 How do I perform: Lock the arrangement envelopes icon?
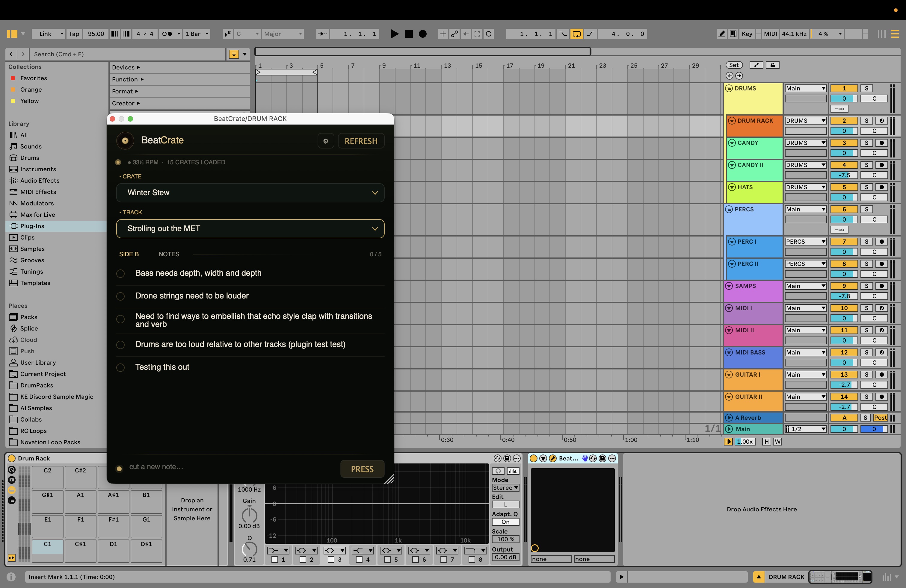(x=772, y=65)
